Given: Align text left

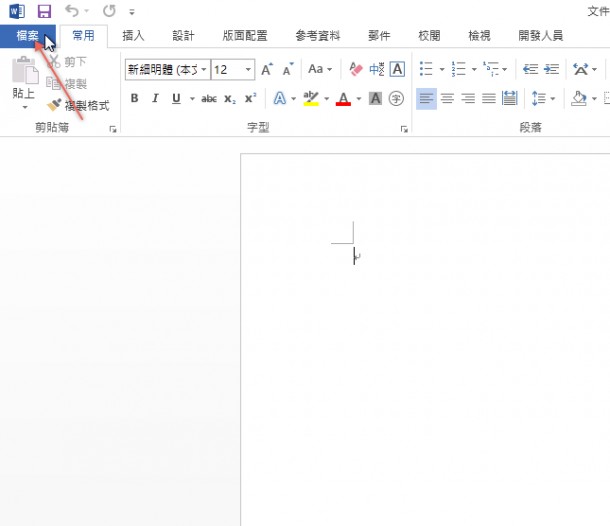Looking at the screenshot, I should (426, 98).
